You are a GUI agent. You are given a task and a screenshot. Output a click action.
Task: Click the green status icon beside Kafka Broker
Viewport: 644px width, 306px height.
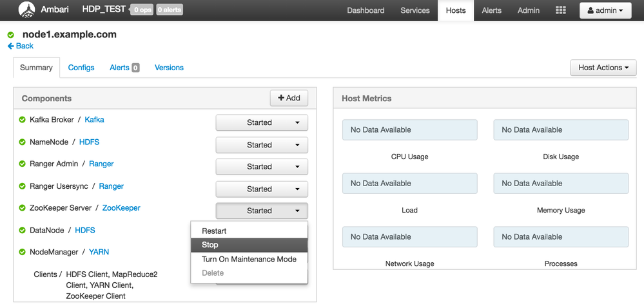pyautogui.click(x=23, y=120)
